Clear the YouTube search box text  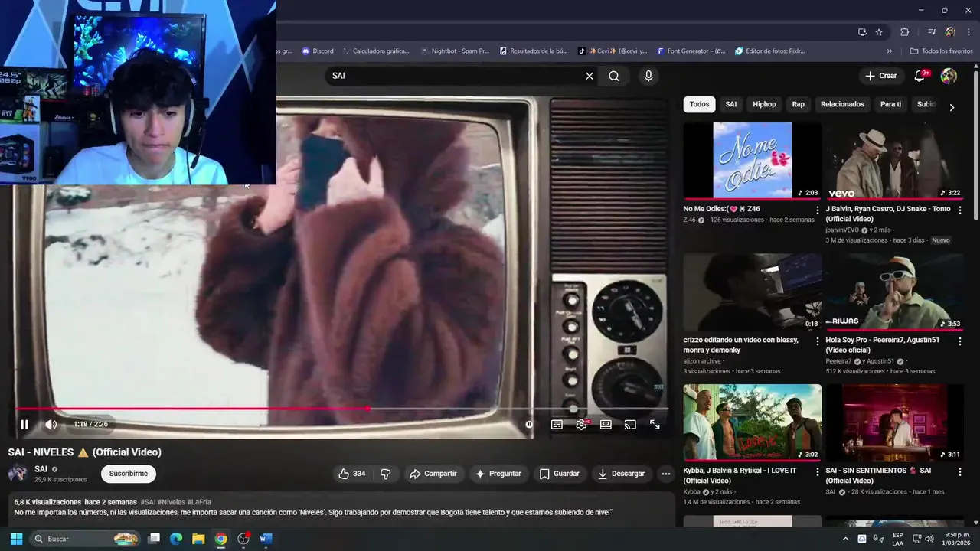click(x=590, y=76)
